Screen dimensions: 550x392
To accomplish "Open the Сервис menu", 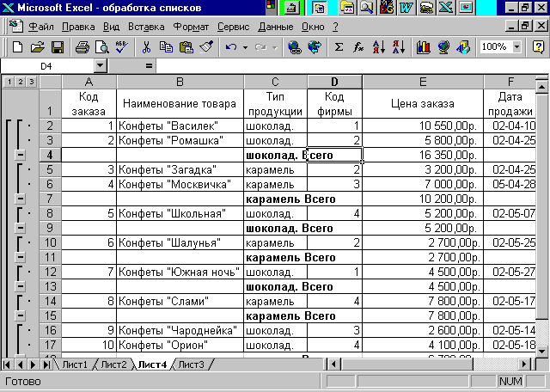I will (233, 27).
